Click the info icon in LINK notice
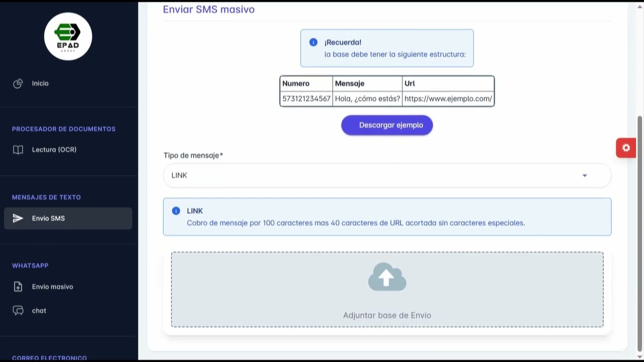 coord(176,211)
